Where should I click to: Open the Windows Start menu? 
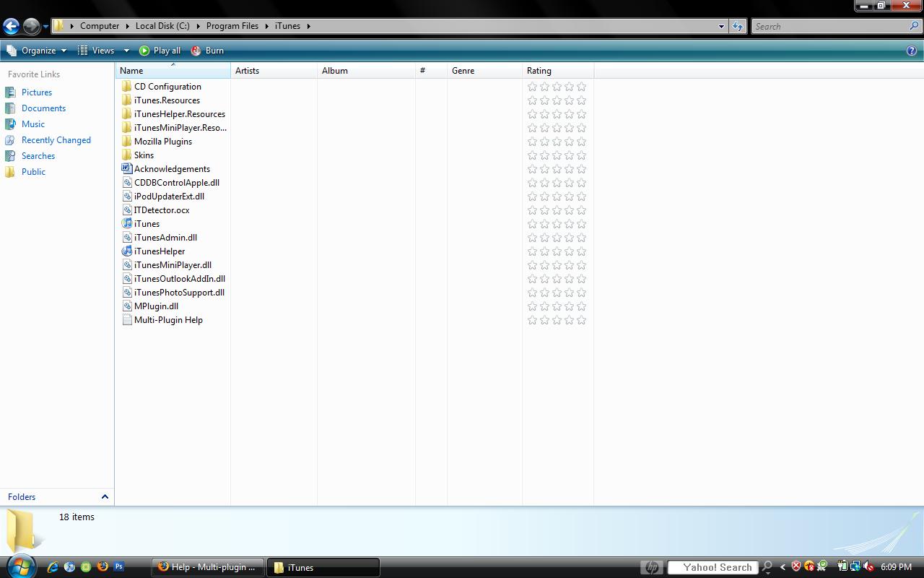coord(20,566)
